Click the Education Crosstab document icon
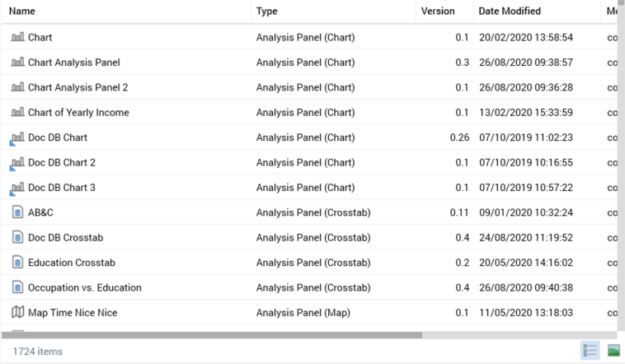Viewport: 625px width, 364px height. click(x=18, y=263)
